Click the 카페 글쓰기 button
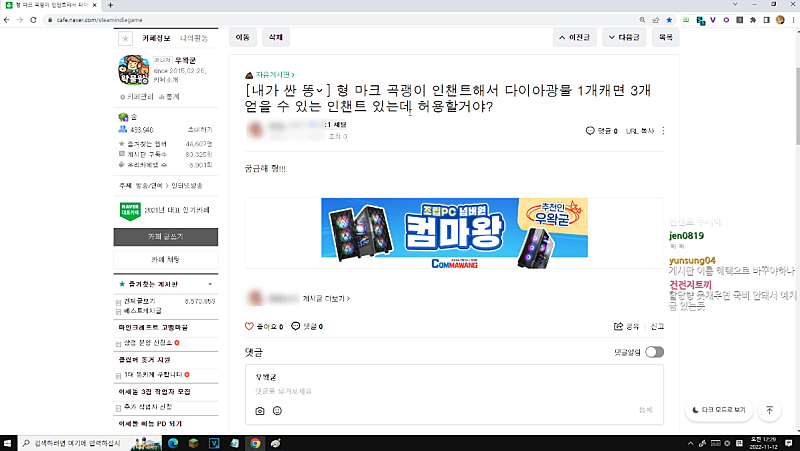The height and width of the screenshot is (451, 800). click(166, 237)
